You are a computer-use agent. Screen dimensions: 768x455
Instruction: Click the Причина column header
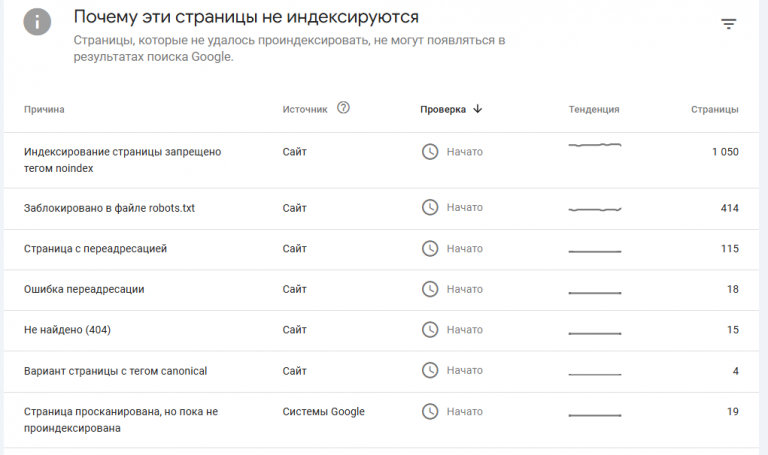tap(44, 109)
